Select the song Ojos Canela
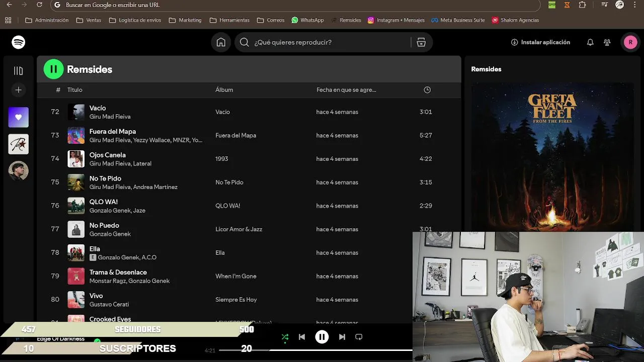Viewport: 644px width, 362px height. 108,155
